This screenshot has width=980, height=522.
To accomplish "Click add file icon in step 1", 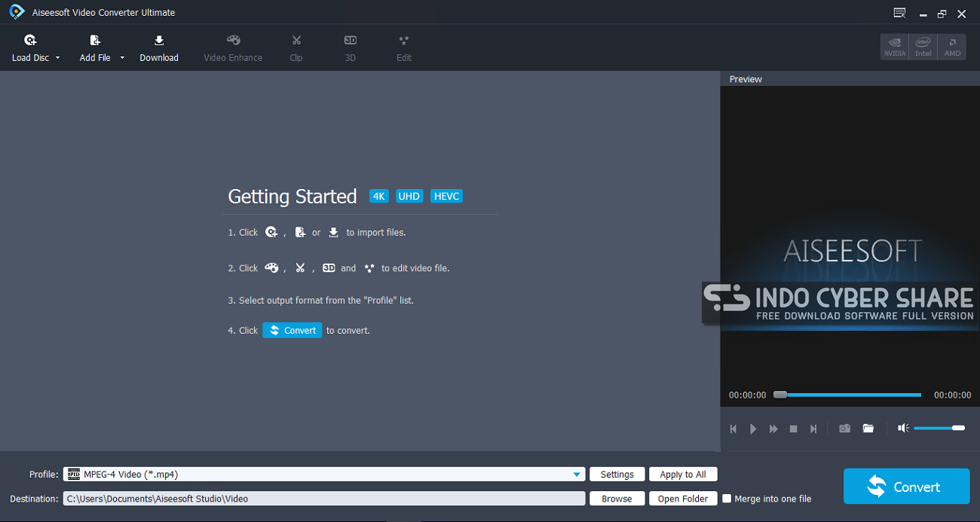I will pyautogui.click(x=300, y=233).
